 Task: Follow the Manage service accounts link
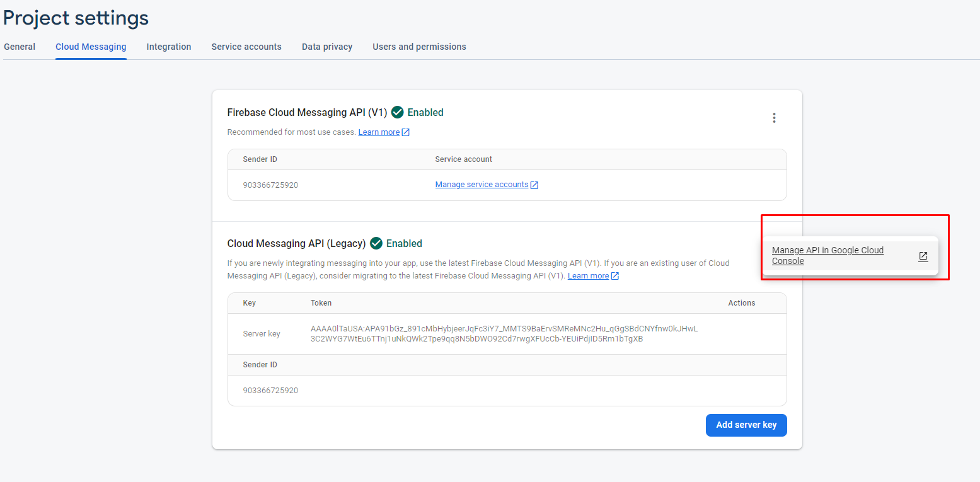pos(481,185)
